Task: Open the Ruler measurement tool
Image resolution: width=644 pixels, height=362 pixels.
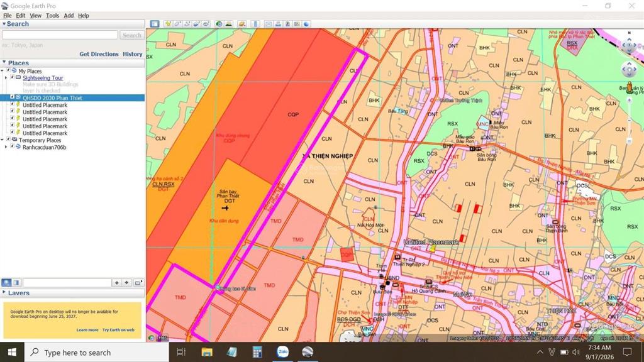Action: (255, 24)
